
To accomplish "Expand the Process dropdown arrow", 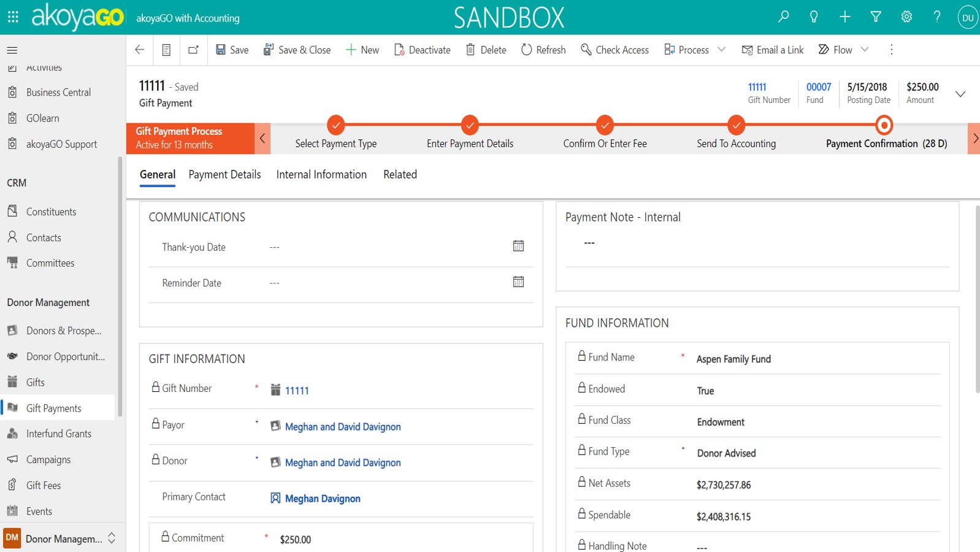I will (722, 50).
